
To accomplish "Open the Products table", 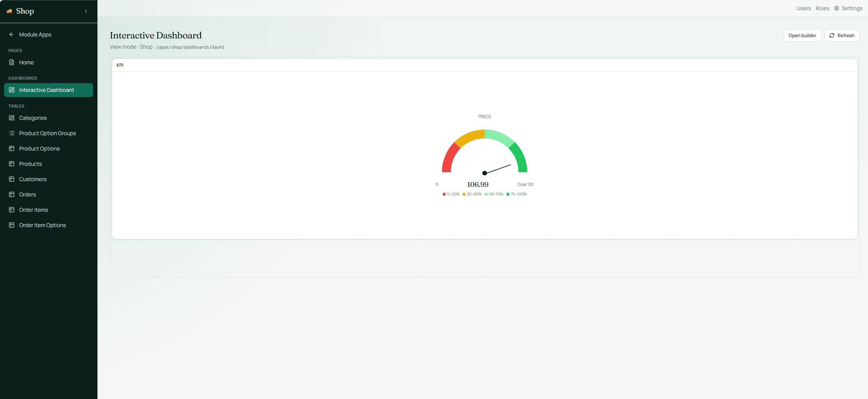I will pyautogui.click(x=48, y=164).
